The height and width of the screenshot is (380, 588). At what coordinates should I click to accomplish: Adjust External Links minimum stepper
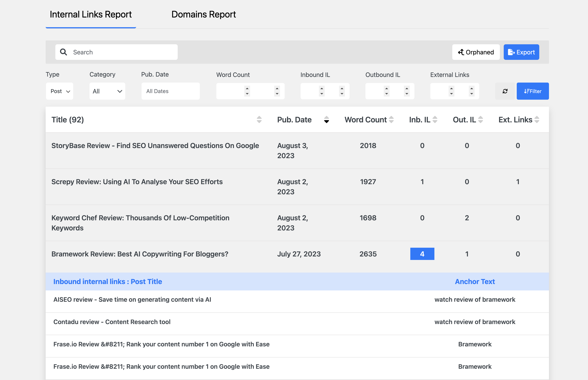(451, 91)
